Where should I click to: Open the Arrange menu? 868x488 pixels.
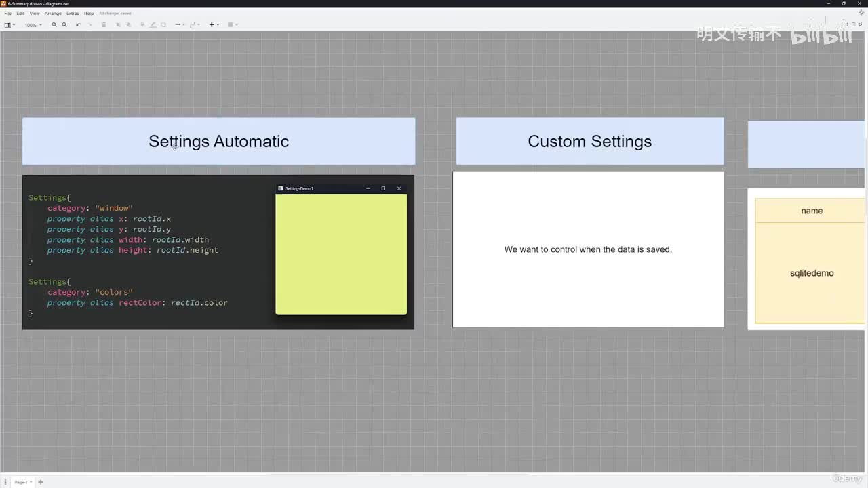[53, 14]
